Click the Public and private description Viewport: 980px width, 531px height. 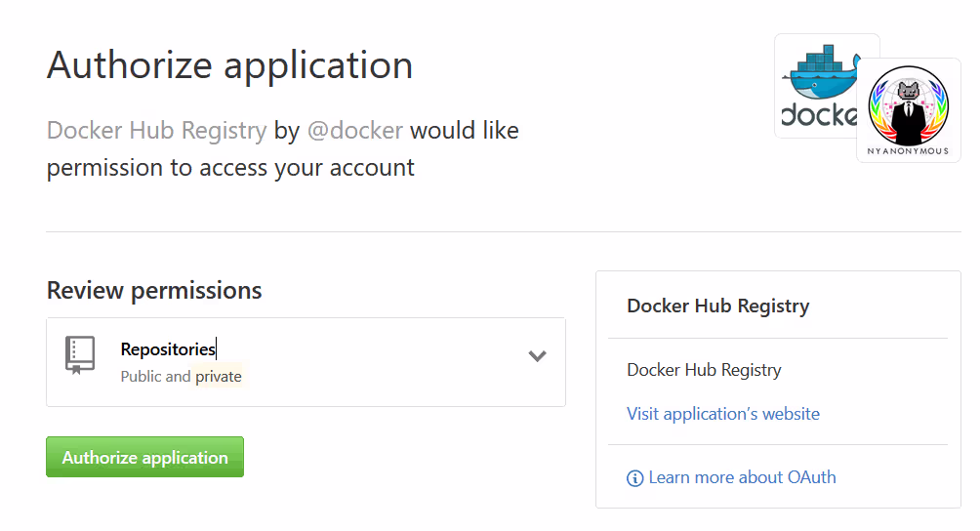point(156,377)
